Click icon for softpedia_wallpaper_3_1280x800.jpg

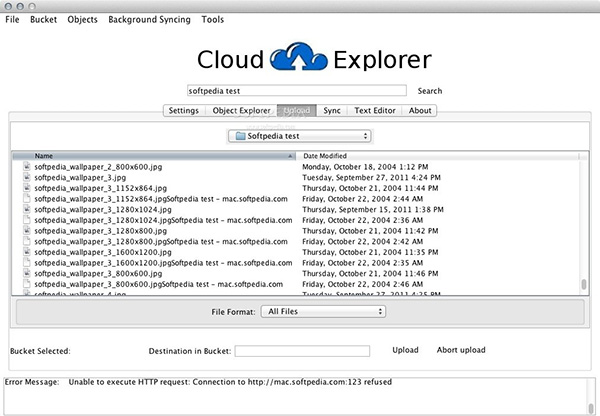tap(26, 231)
